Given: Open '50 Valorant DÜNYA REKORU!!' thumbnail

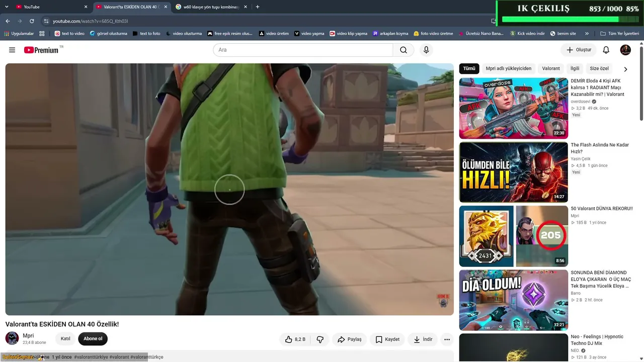Looking at the screenshot, I should click(x=514, y=236).
